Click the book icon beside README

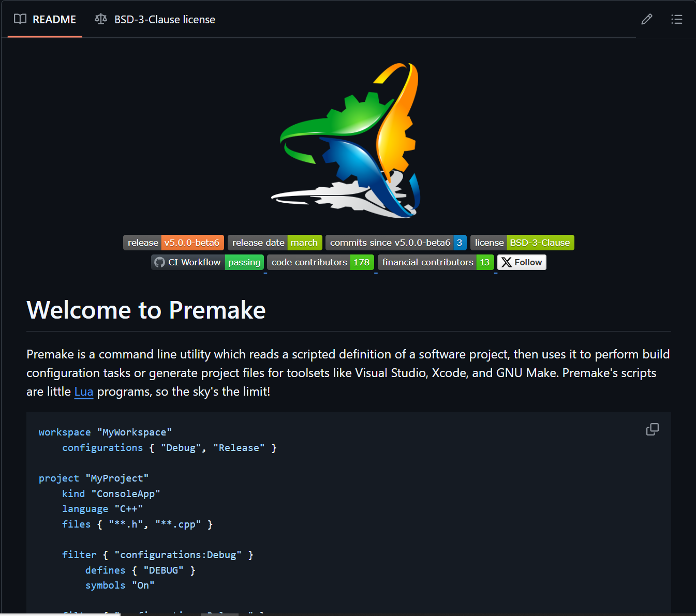click(x=20, y=20)
